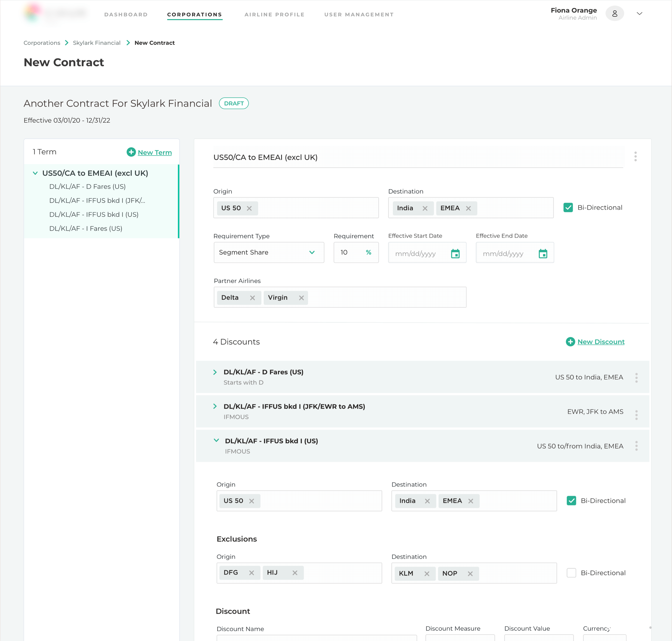
Task: Switch to the Airline Profile tab
Action: click(x=275, y=14)
